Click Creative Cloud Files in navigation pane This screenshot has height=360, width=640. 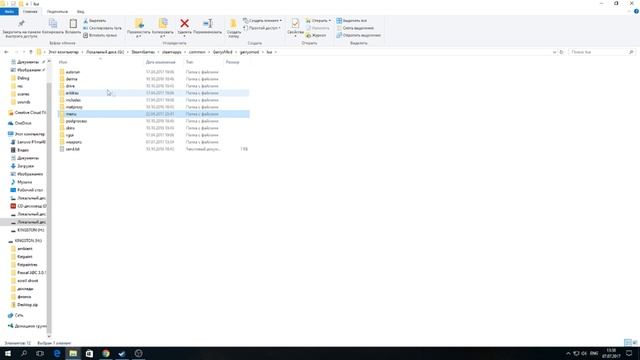click(27, 113)
